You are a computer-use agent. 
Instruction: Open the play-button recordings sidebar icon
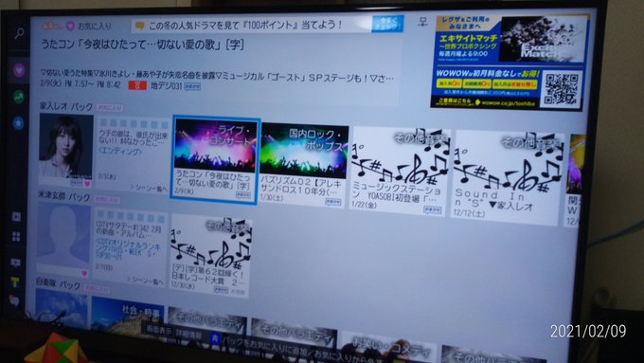click(16, 217)
